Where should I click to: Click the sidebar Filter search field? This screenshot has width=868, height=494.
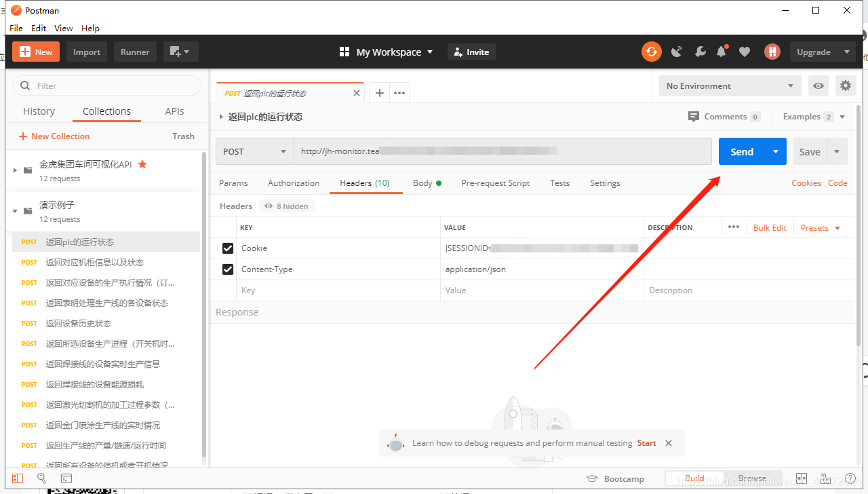[x=107, y=85]
